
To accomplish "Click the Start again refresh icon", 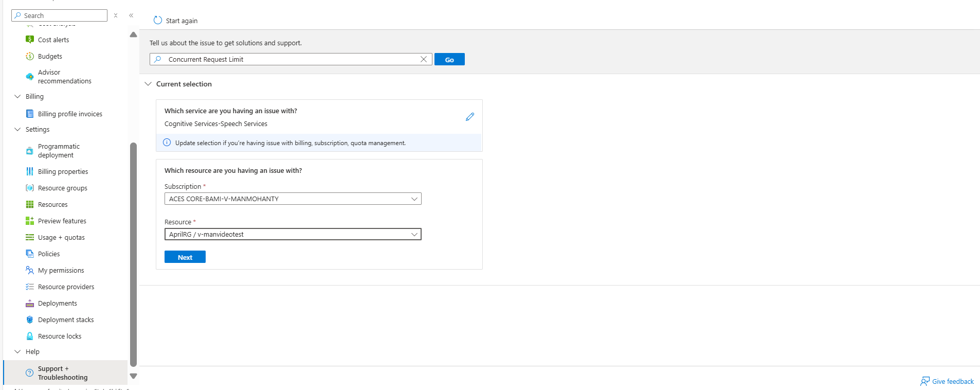I will 158,20.
